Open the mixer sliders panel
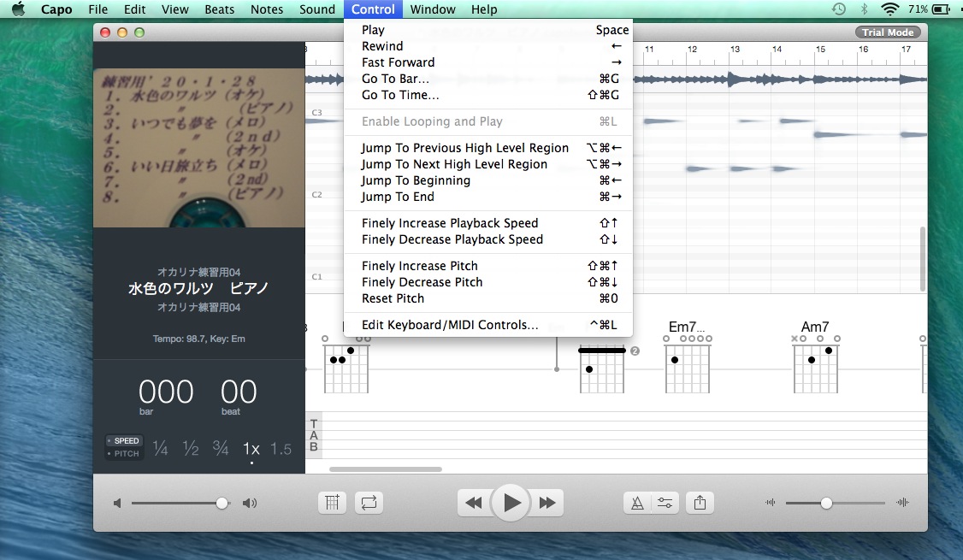Screen dimensions: 963x560 665,503
